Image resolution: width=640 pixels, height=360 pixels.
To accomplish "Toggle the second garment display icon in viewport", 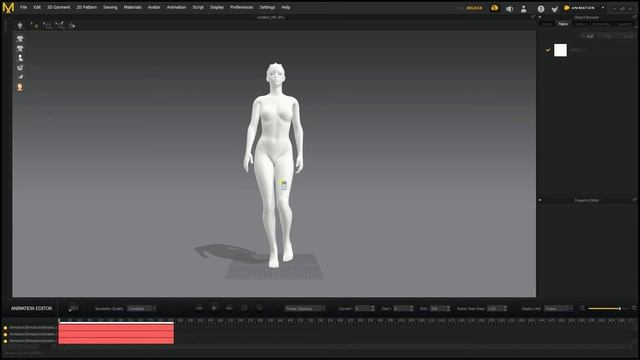I will [x=20, y=49].
